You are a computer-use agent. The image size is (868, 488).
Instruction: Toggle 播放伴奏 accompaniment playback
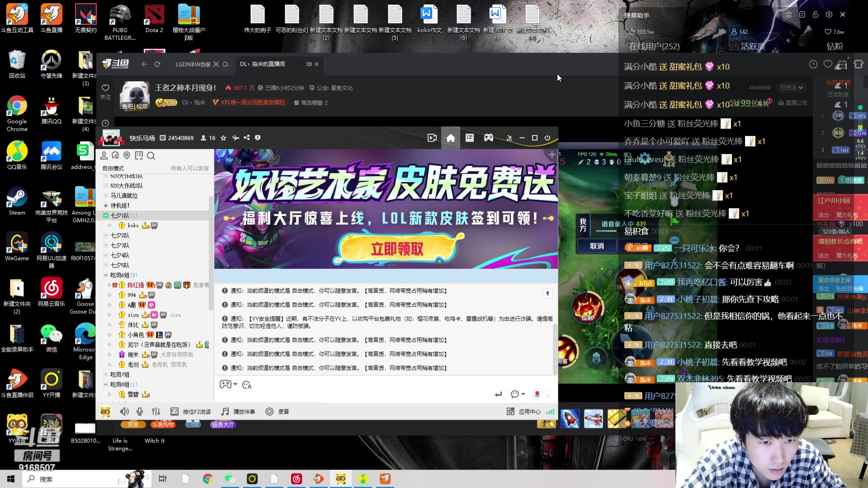238,412
